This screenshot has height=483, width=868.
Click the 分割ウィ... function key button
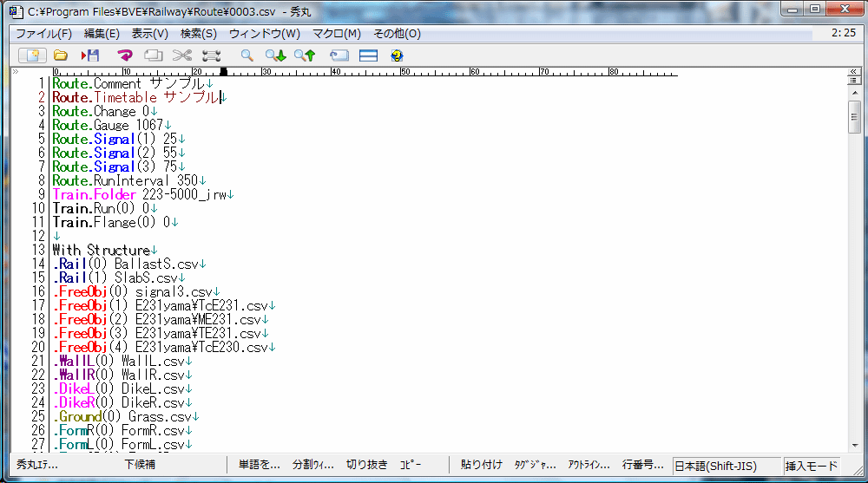[x=312, y=465]
